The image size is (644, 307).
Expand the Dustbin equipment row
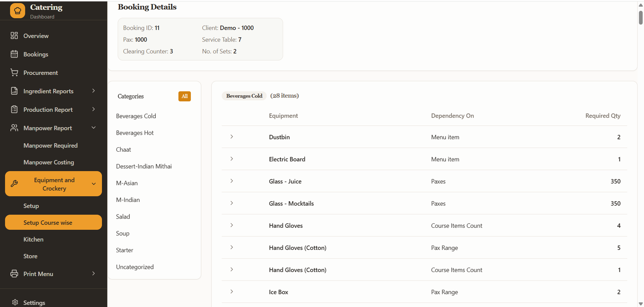click(x=232, y=137)
